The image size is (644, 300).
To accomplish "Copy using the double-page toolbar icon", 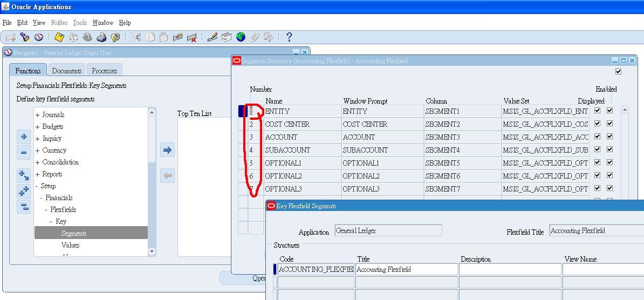I will (x=150, y=37).
